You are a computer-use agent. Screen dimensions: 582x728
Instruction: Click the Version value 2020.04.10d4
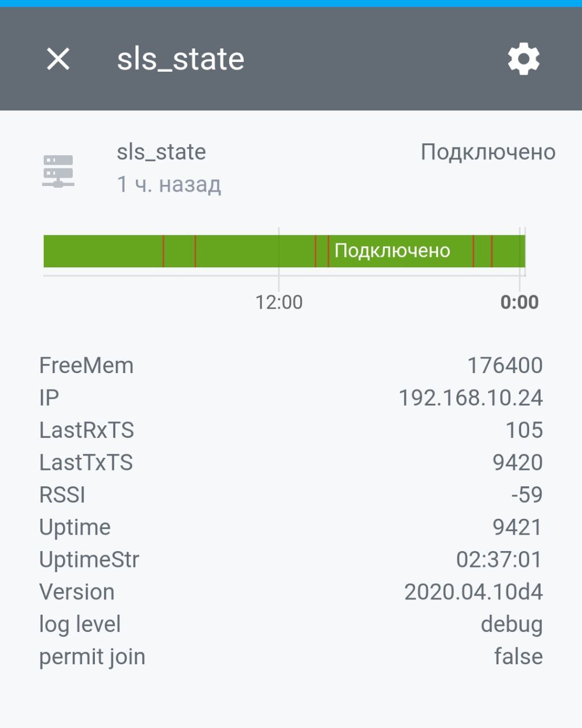click(473, 592)
